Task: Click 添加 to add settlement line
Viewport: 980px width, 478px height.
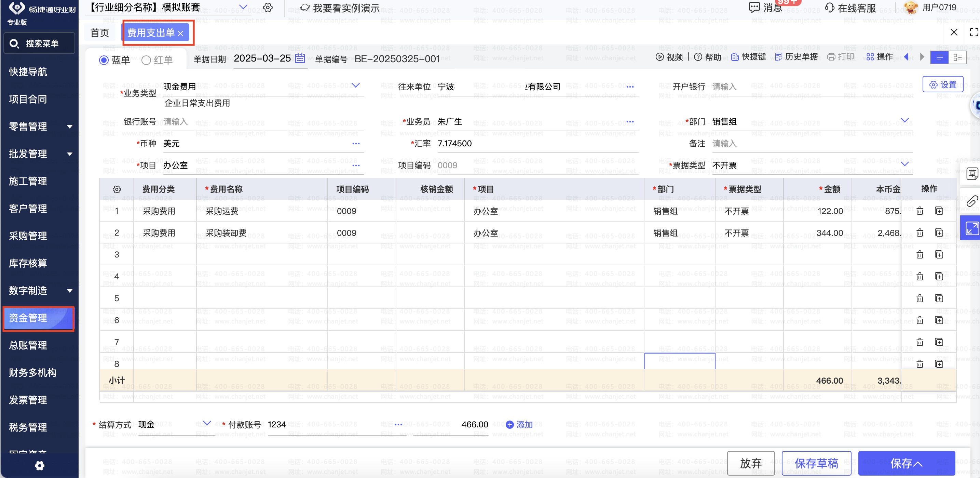Action: tap(519, 424)
